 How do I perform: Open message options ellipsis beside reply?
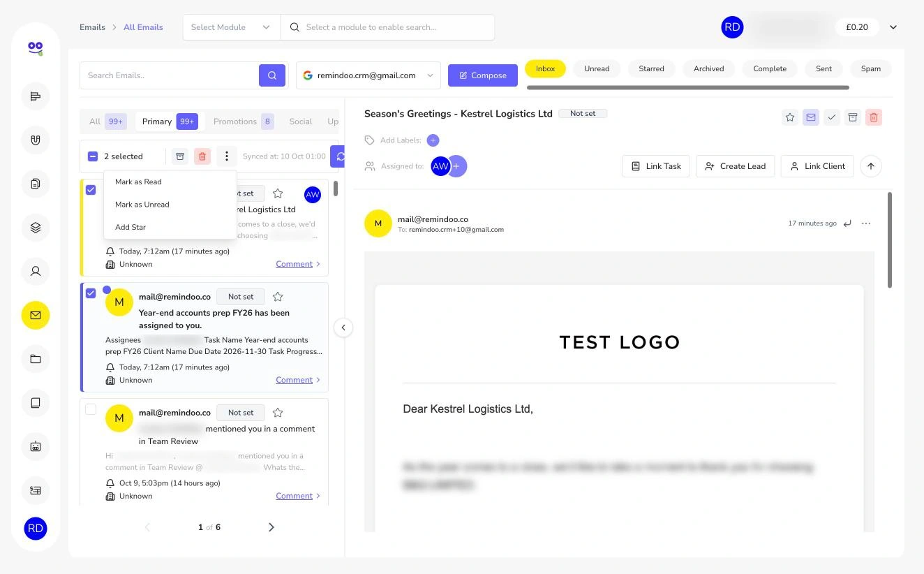click(x=866, y=223)
